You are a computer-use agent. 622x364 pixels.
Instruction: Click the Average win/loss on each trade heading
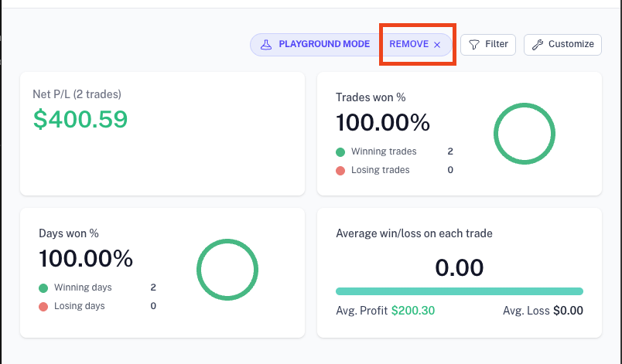(x=414, y=233)
